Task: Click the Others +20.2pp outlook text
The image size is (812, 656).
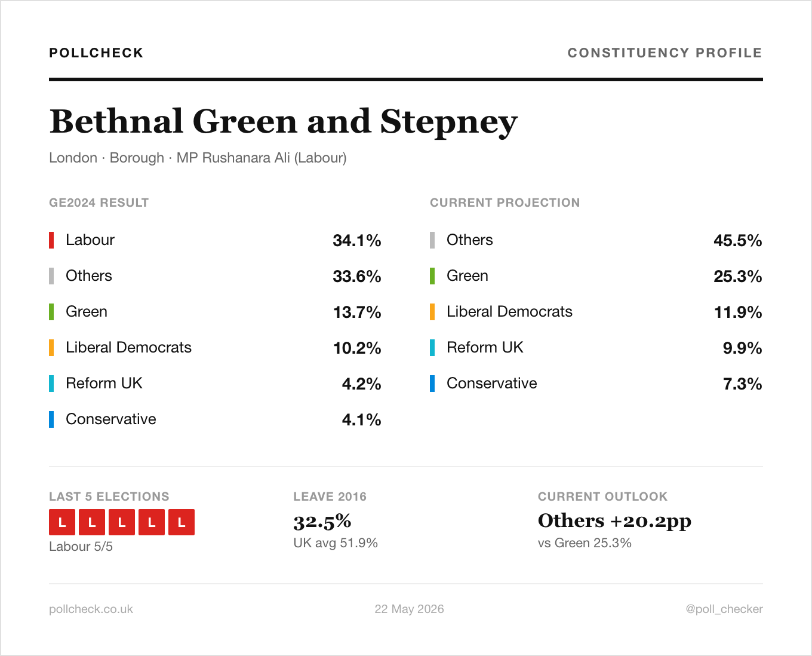Action: (x=614, y=521)
